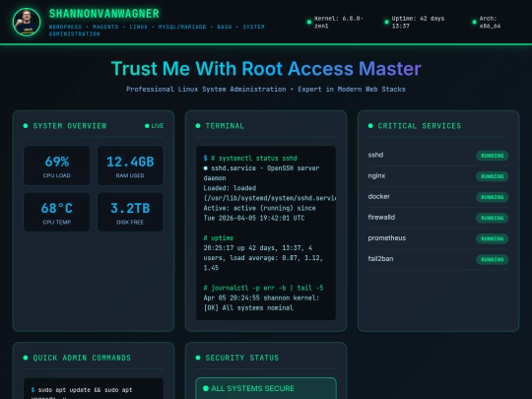Click the green dot next to Quick Admin Commands
The image size is (532, 399).
coord(26,358)
